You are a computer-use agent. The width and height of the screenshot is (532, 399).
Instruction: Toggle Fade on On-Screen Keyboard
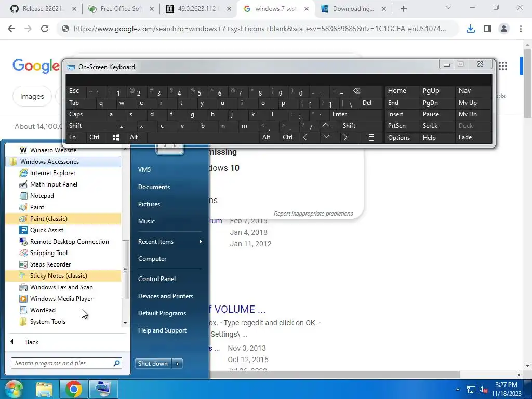click(473, 137)
